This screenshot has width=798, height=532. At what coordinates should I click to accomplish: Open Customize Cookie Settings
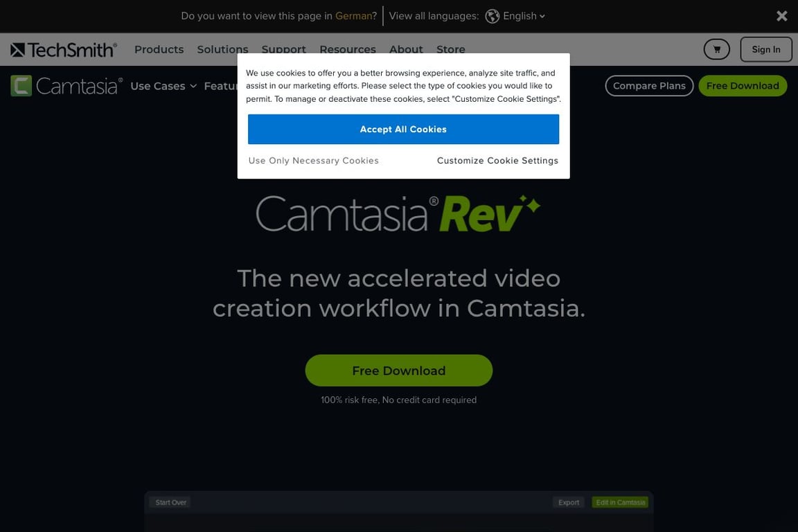click(x=497, y=161)
